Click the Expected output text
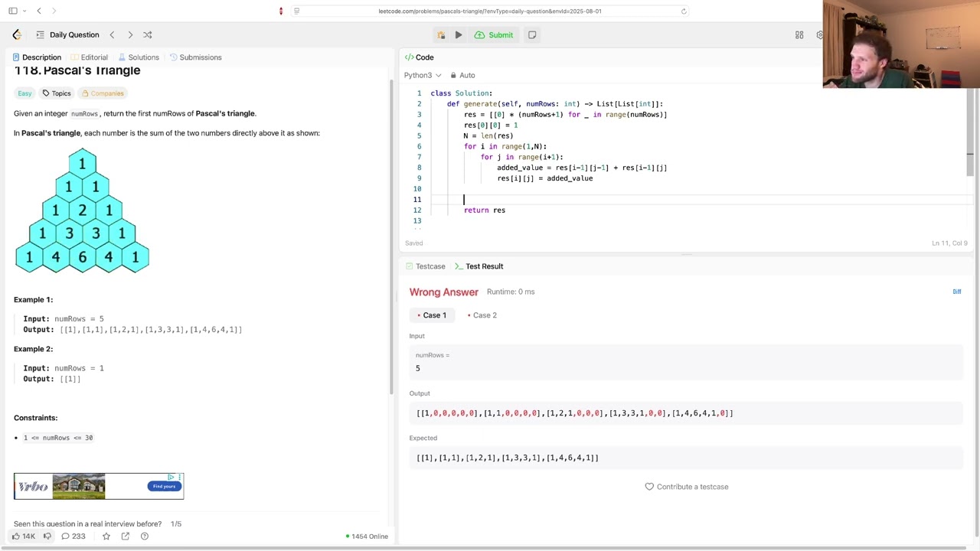The width and height of the screenshot is (980, 551). tap(508, 458)
